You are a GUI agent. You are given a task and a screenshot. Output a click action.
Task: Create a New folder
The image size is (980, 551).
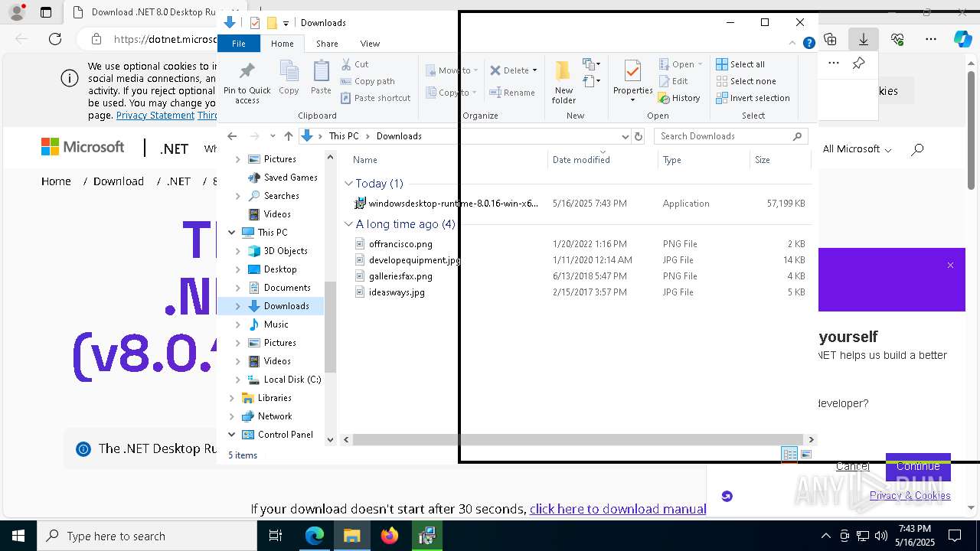[563, 83]
